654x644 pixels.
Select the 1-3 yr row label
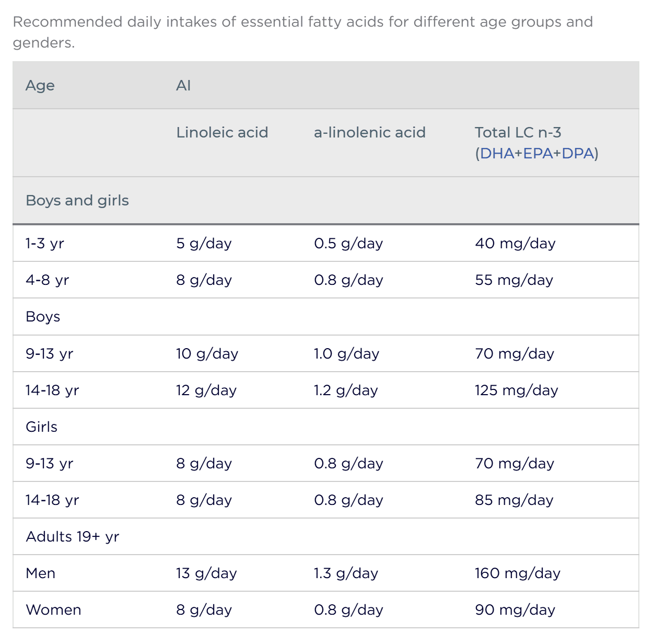point(45,244)
